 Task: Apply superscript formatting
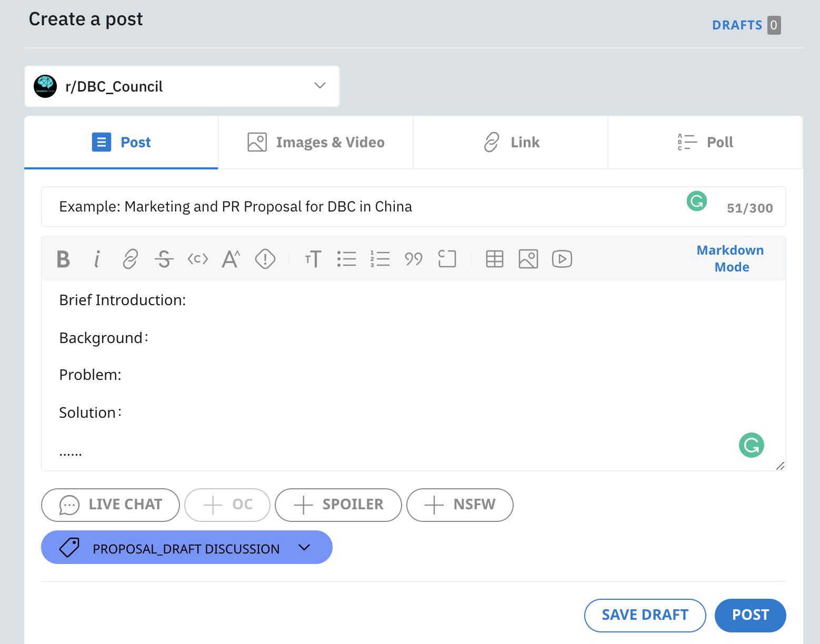[231, 259]
